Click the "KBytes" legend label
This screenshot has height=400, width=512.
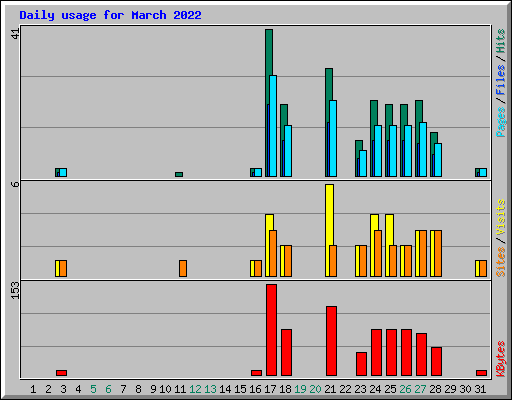[501, 359]
